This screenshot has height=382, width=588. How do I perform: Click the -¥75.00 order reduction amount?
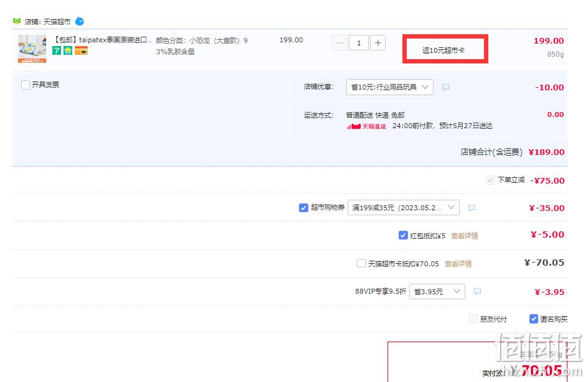548,180
